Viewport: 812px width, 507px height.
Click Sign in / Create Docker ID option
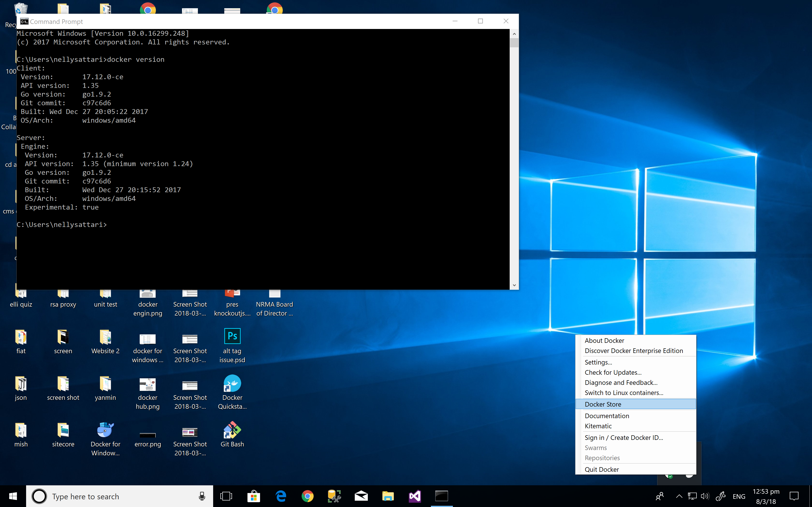(624, 437)
